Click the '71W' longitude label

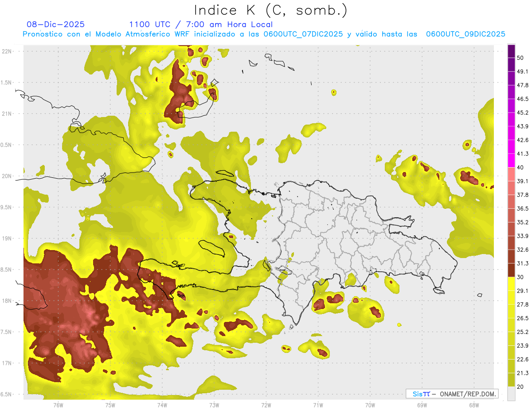pyautogui.click(x=318, y=405)
